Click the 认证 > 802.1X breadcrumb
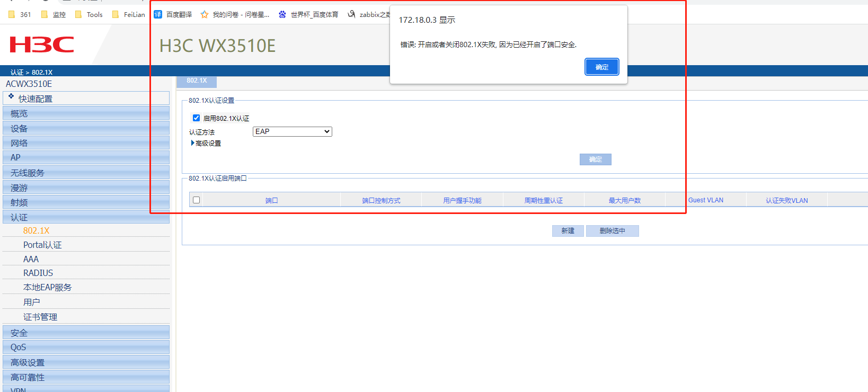The image size is (868, 392). 31,72
